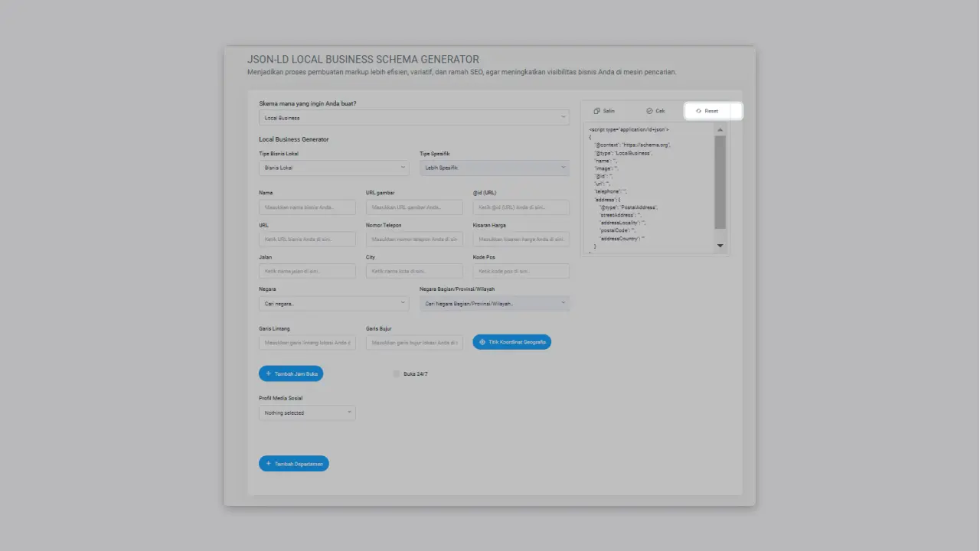Click the Salin copy icon

596,111
